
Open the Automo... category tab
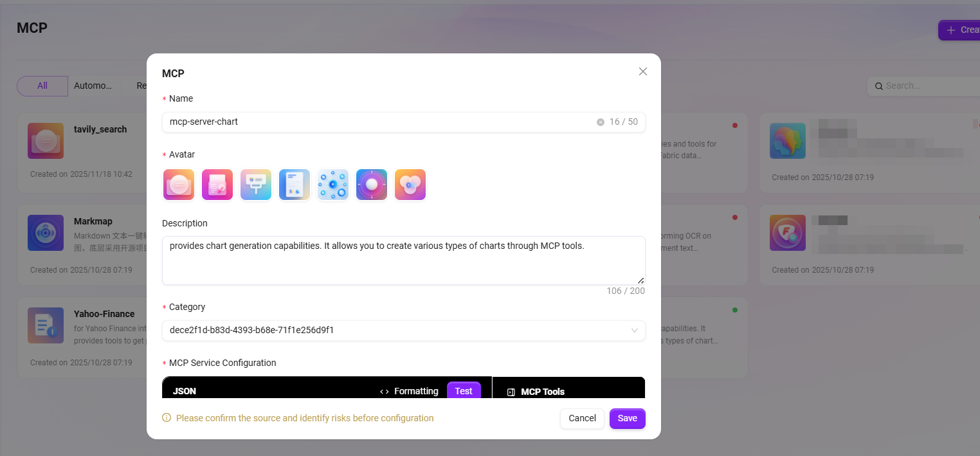pos(93,86)
